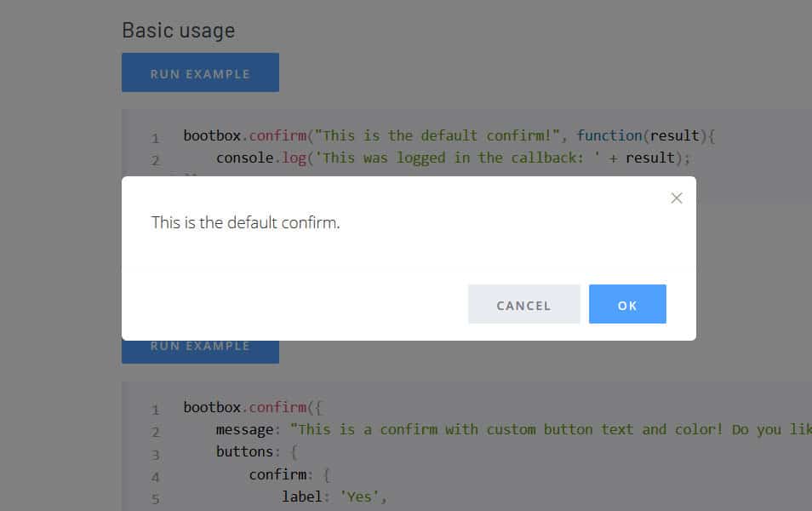Click the 'buttons' property in second snippet
812x511 pixels.
pyautogui.click(x=244, y=451)
